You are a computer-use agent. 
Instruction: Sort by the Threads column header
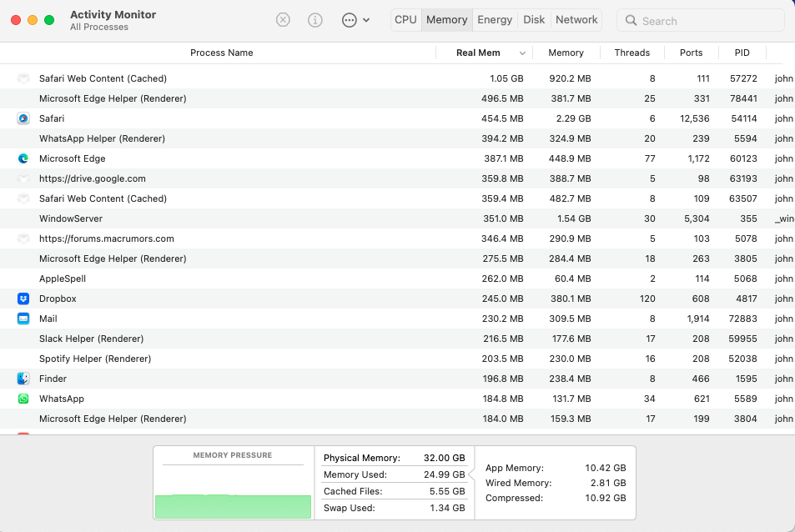click(x=631, y=53)
